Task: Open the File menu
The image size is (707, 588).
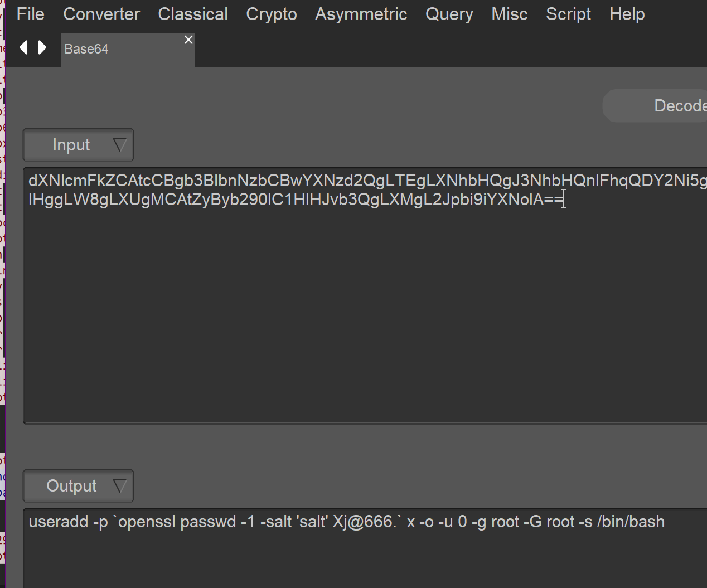Action: (30, 14)
